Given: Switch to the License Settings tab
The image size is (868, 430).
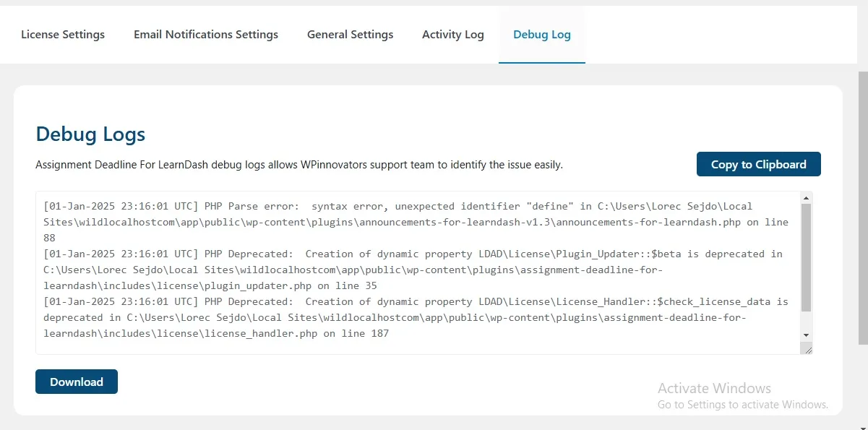Looking at the screenshot, I should [x=63, y=34].
